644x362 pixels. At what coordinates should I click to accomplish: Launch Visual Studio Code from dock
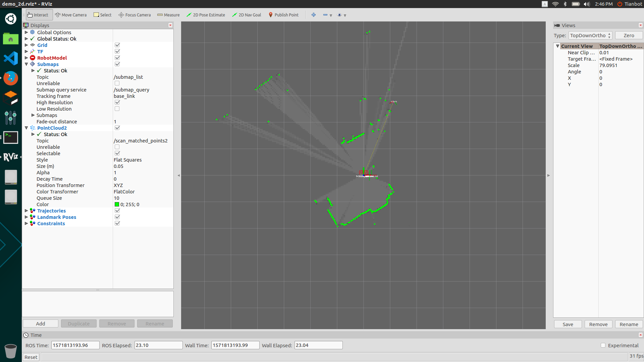pyautogui.click(x=11, y=58)
